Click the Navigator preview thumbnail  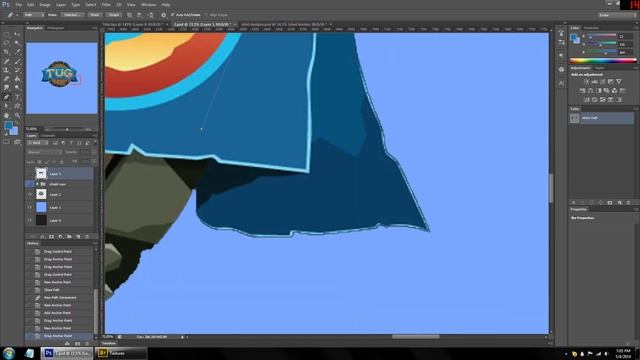[x=62, y=78]
